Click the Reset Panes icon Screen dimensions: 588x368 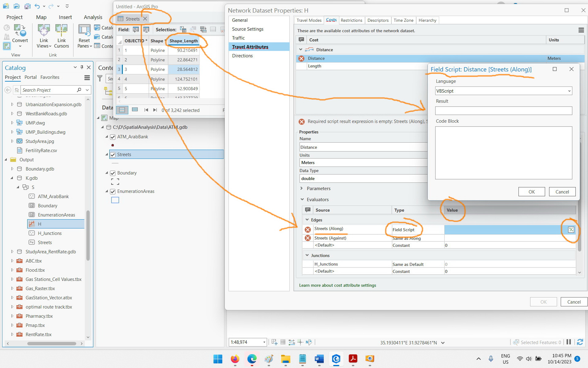(84, 31)
